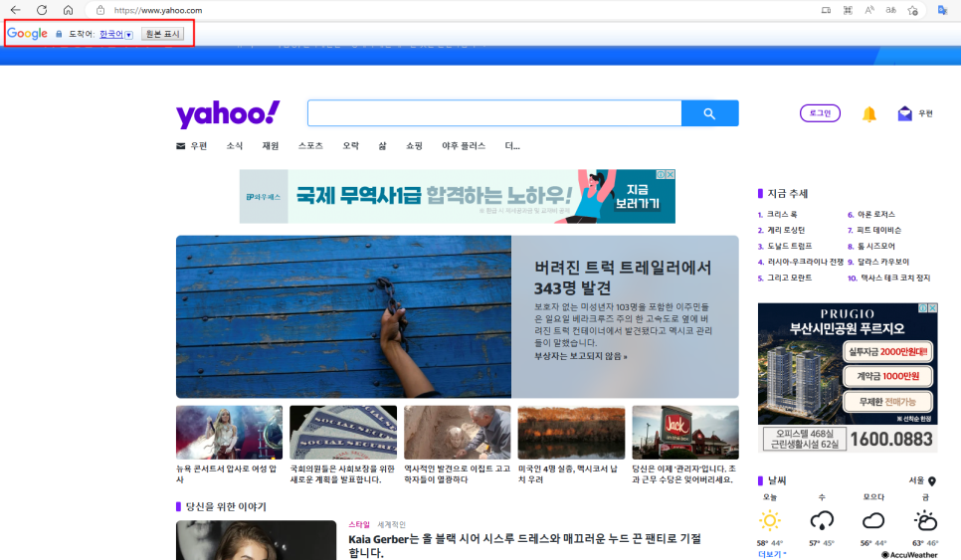961x560 pixels.
Task: Click the 부상자는 보고되지 않음 link
Action: point(580,356)
